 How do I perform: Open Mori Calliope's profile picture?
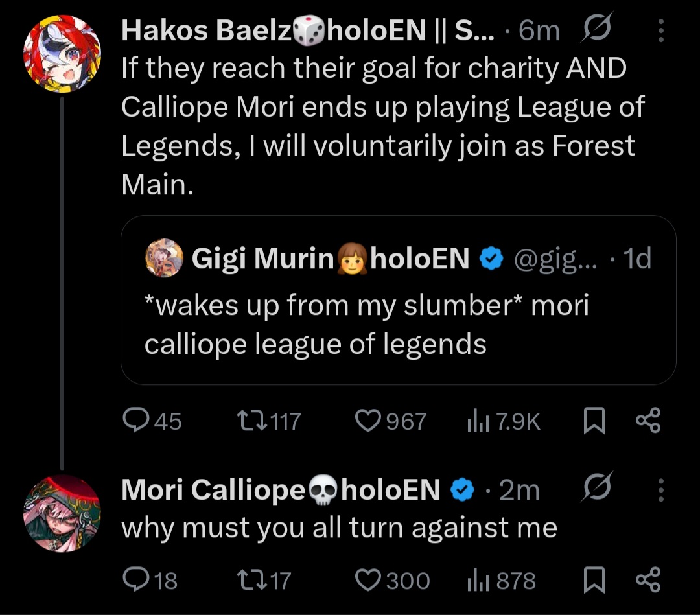click(x=62, y=513)
